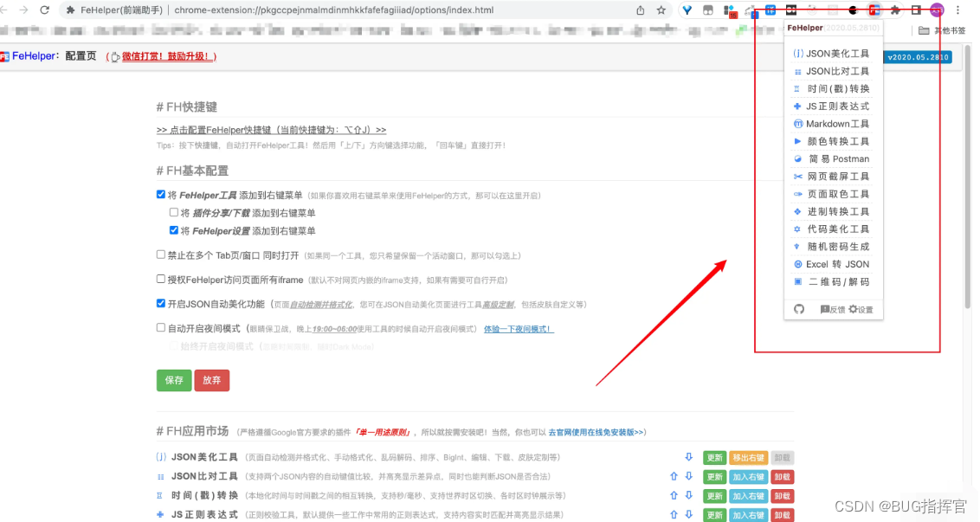Viewport: 980px width, 522px height.
Task: Click 卸载 for 时间(戳)转换
Action: [x=782, y=496]
